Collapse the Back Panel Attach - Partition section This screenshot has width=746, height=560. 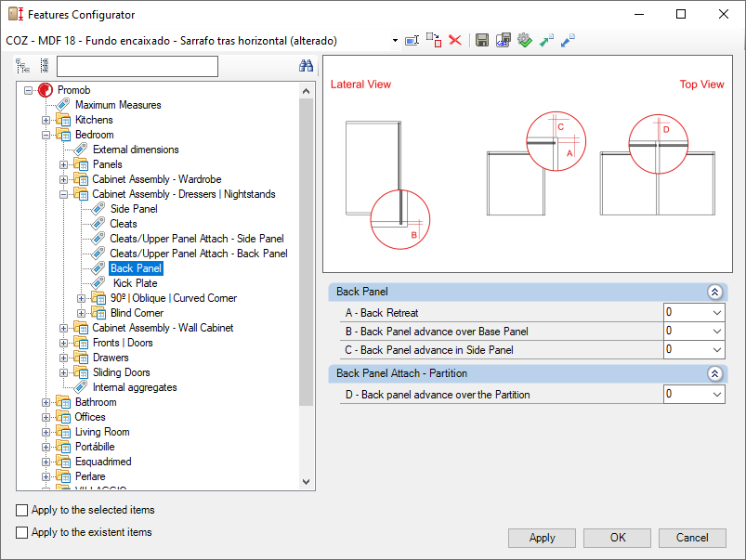point(714,373)
